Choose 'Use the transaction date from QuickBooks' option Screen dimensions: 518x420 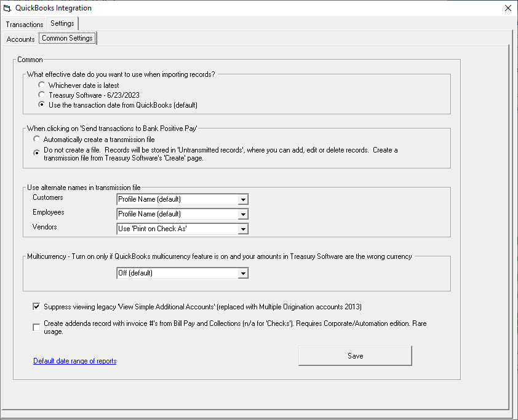coord(41,105)
